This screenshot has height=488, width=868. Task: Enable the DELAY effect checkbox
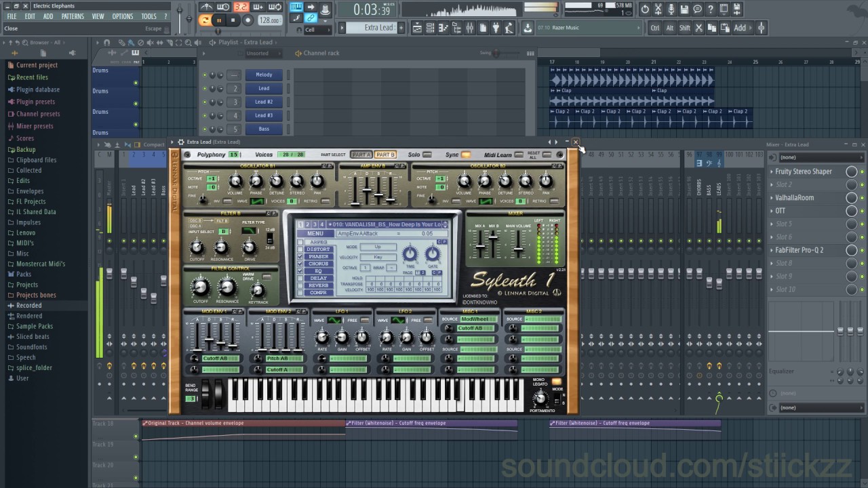coord(300,278)
